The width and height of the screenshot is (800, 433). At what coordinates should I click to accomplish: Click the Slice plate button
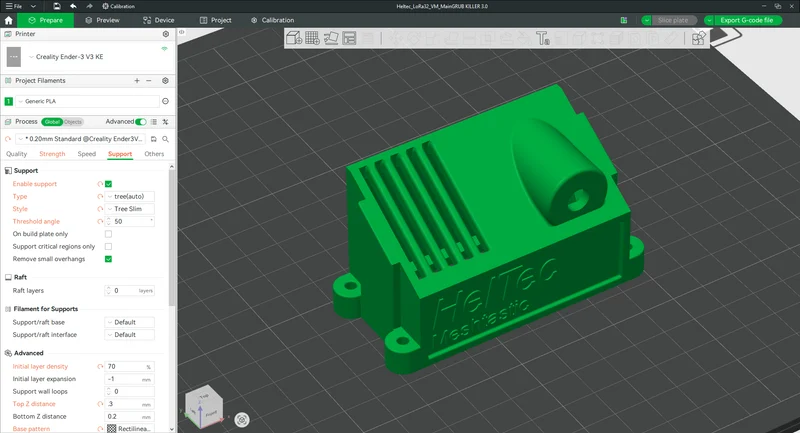tap(673, 20)
